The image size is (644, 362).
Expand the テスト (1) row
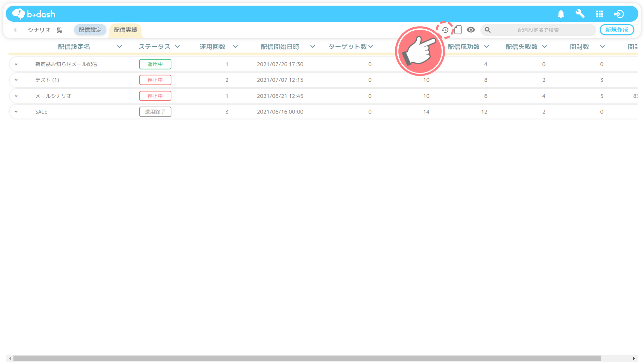(16, 80)
